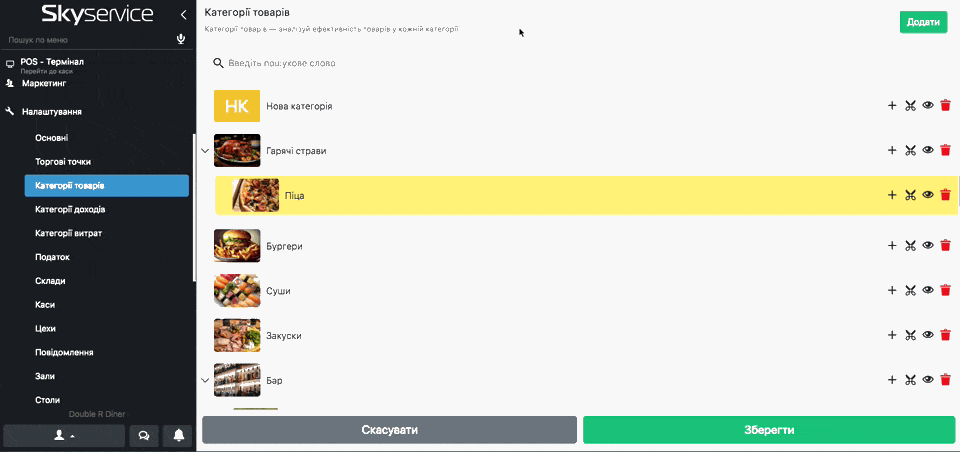Toggle the eye icon for Бургери

pyautogui.click(x=928, y=245)
